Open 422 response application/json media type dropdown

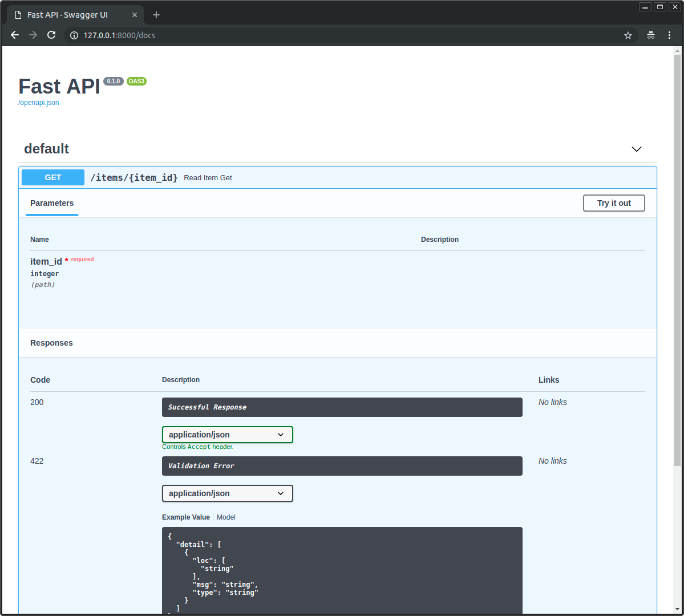pyautogui.click(x=227, y=493)
